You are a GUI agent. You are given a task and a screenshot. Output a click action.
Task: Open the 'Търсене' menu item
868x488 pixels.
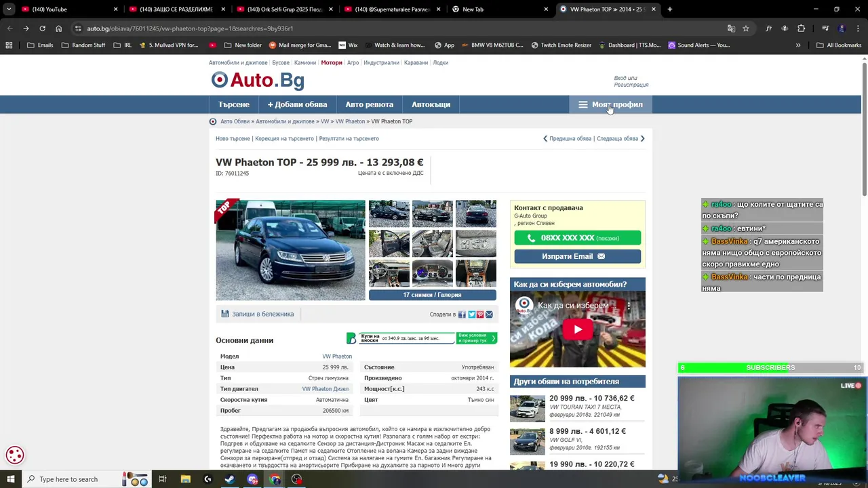click(234, 104)
